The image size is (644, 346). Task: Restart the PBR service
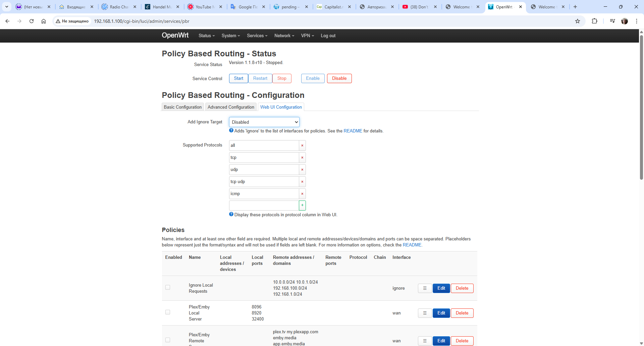(x=260, y=78)
